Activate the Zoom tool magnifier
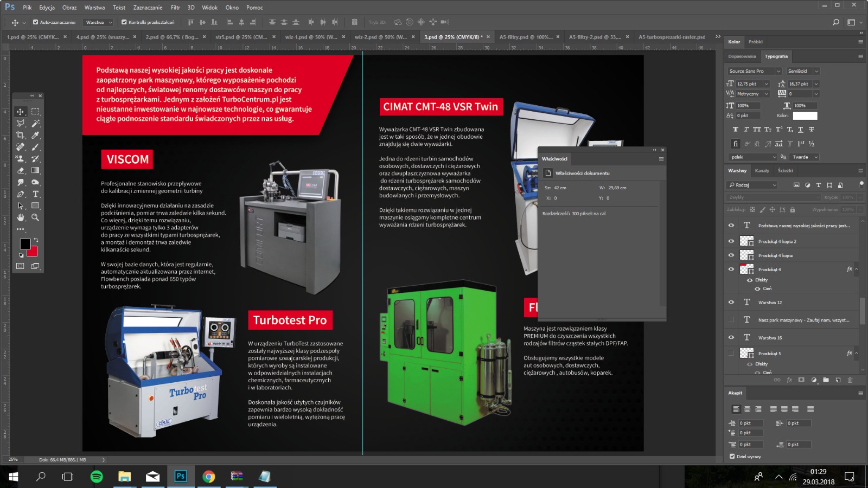The height and width of the screenshot is (488, 868). [x=36, y=217]
